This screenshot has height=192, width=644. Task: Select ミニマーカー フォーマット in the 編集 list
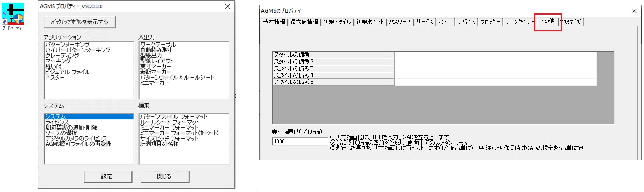click(169, 128)
